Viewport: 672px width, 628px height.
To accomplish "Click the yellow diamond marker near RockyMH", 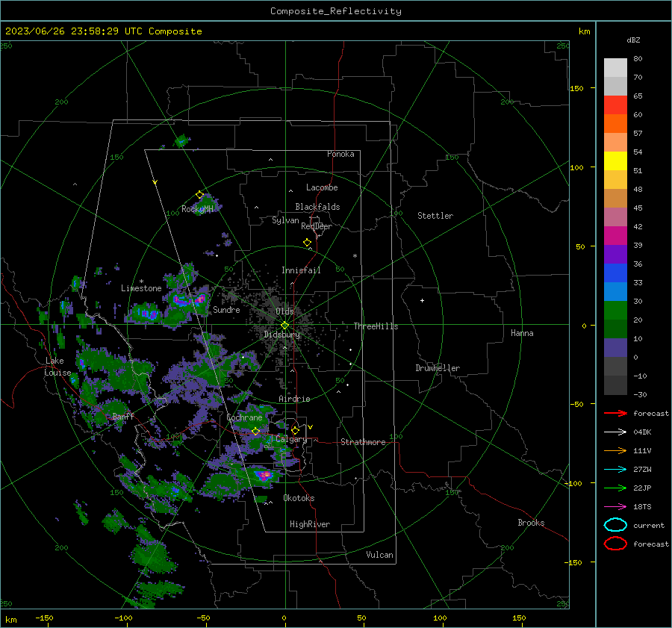I will click(199, 195).
